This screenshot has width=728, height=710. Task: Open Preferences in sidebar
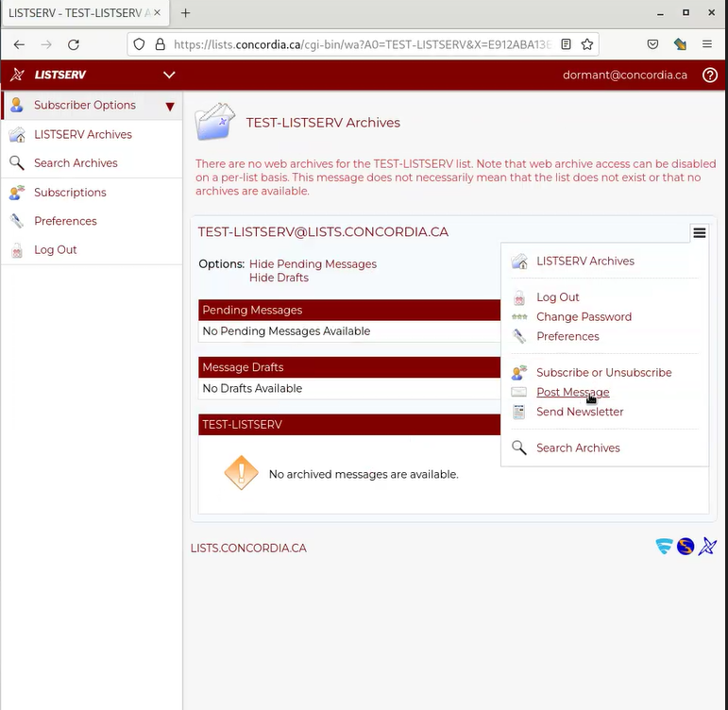tap(65, 221)
